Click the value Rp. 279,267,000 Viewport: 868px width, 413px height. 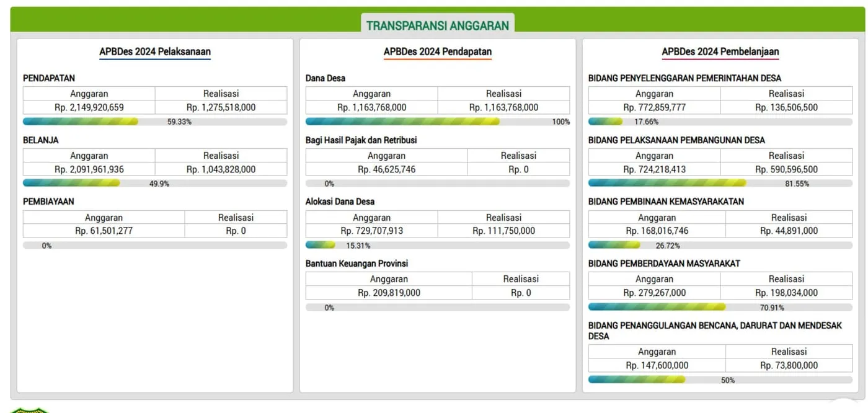655,293
